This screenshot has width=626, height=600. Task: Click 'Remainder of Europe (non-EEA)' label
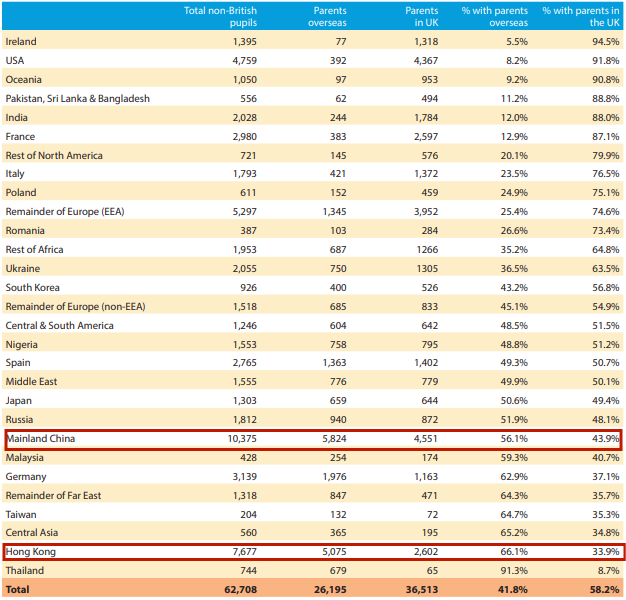[x=75, y=307]
